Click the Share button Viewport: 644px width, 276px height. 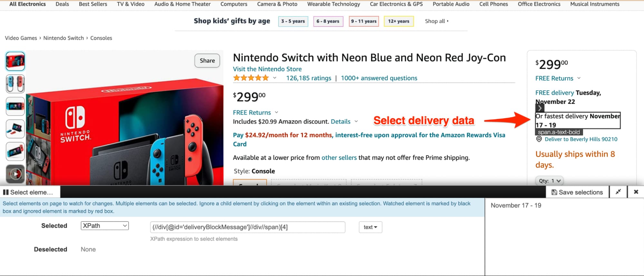pyautogui.click(x=207, y=61)
